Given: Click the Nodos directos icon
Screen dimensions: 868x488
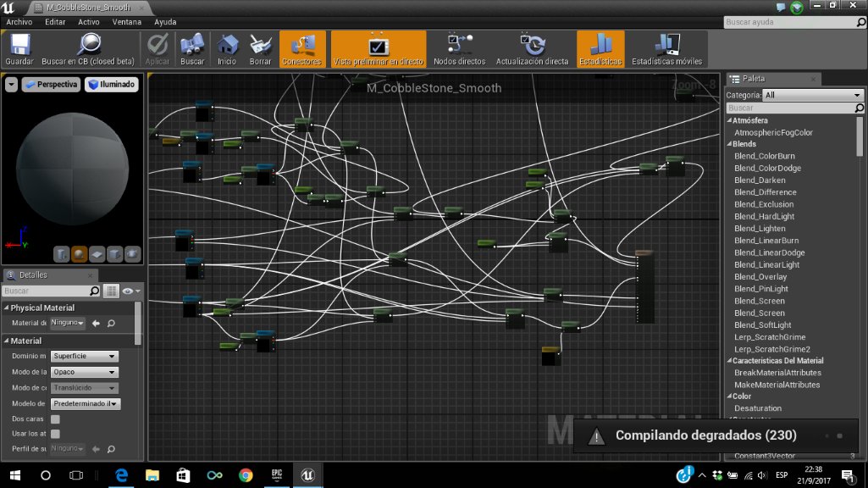Looking at the screenshot, I should (x=459, y=49).
